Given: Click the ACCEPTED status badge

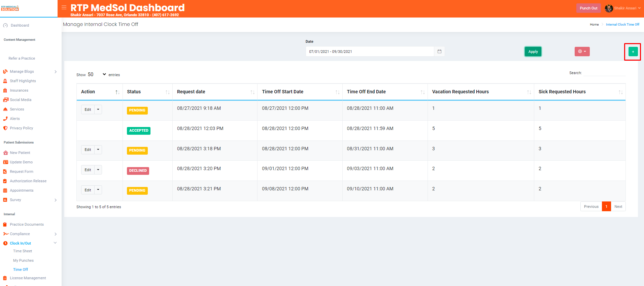Looking at the screenshot, I should click(139, 131).
